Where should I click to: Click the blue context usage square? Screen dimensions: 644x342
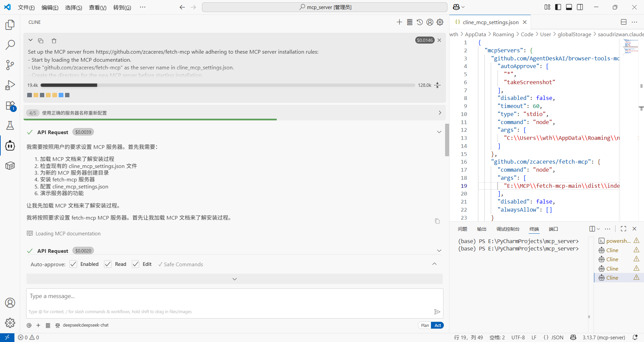click(x=61, y=95)
